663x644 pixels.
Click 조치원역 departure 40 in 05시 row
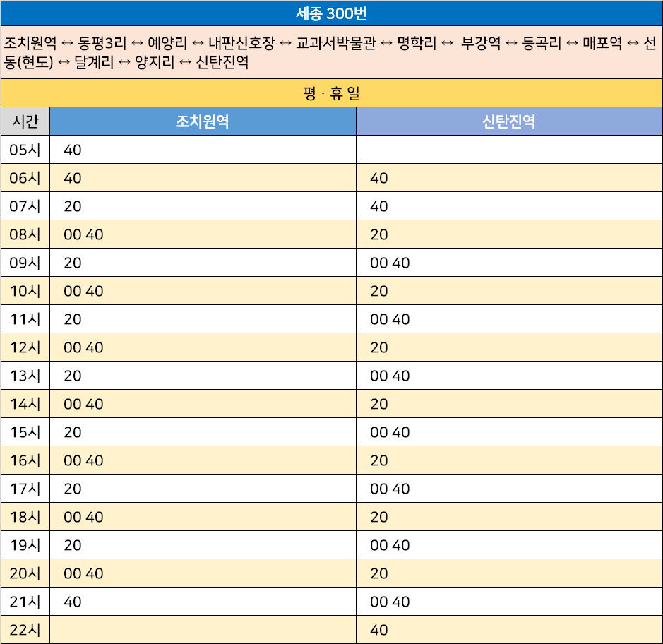pyautogui.click(x=72, y=150)
